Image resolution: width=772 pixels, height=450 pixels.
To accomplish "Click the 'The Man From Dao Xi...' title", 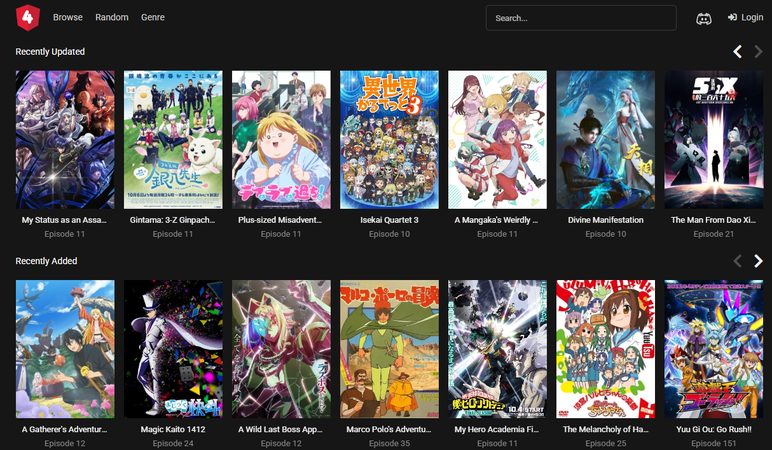I will [x=713, y=220].
